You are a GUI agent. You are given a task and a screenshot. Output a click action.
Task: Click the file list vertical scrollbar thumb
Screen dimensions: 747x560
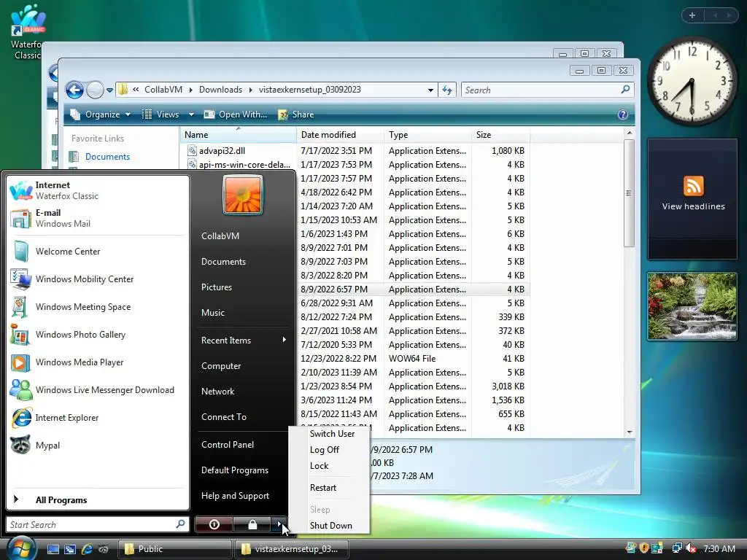(629, 192)
